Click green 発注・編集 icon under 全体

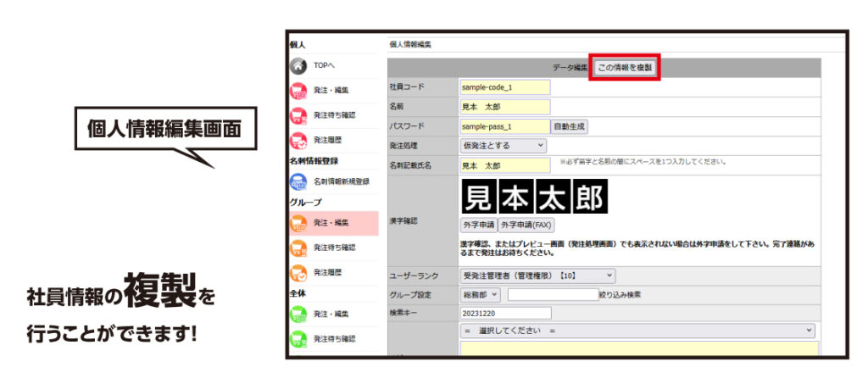point(298,314)
